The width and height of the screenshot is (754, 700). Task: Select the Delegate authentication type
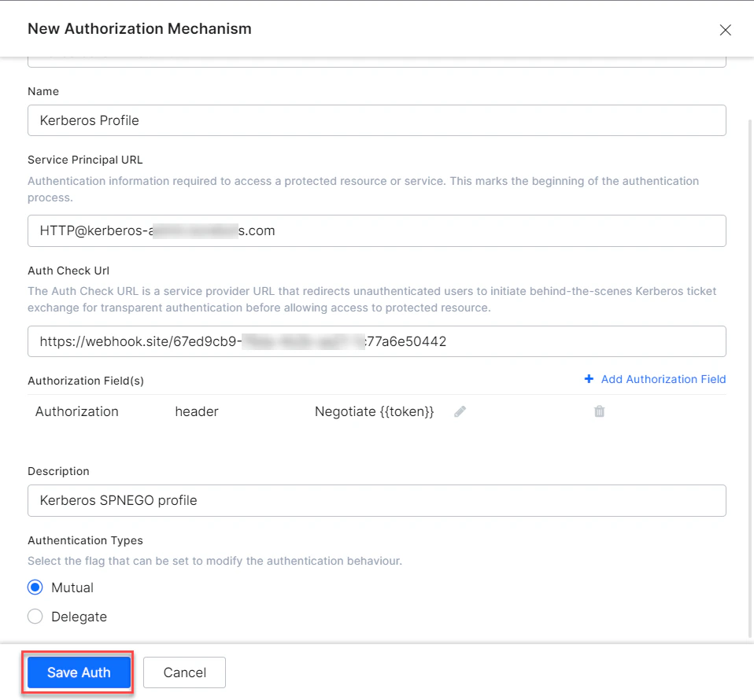35,617
